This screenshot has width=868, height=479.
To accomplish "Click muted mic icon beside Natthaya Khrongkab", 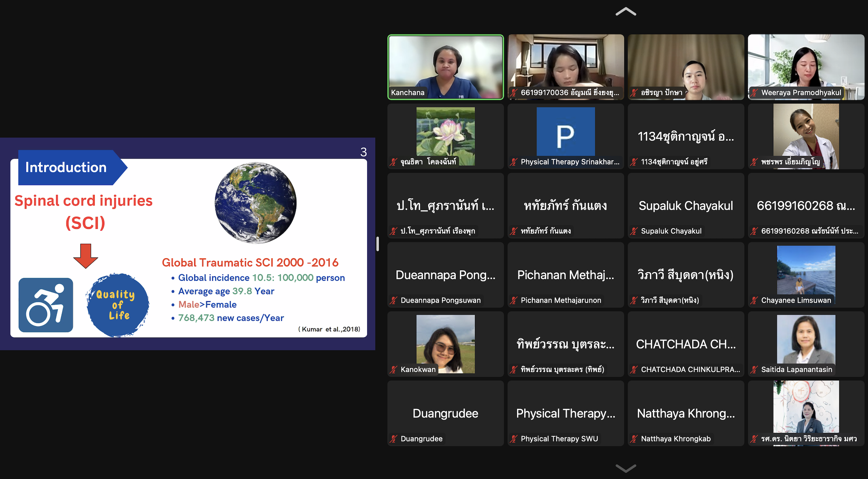I will point(634,439).
